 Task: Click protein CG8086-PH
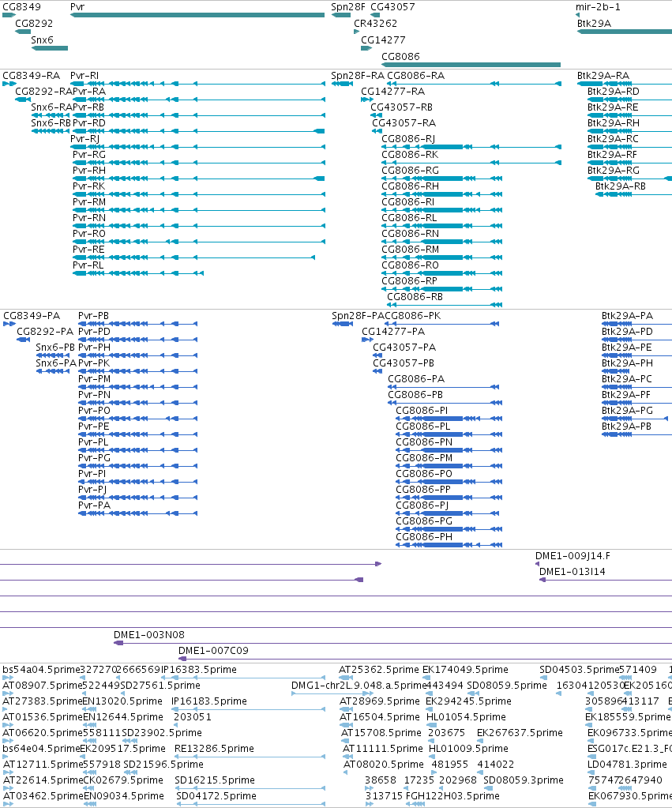coord(425,537)
